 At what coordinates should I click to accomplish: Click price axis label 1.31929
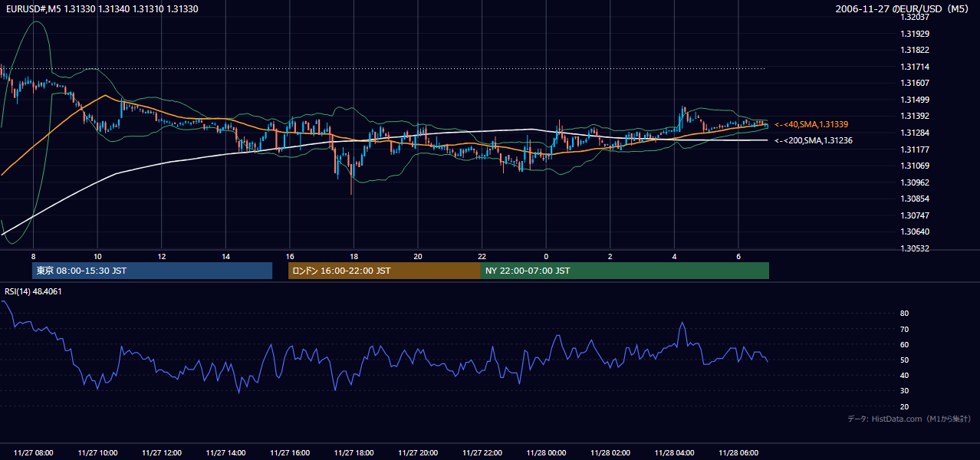pyautogui.click(x=915, y=34)
